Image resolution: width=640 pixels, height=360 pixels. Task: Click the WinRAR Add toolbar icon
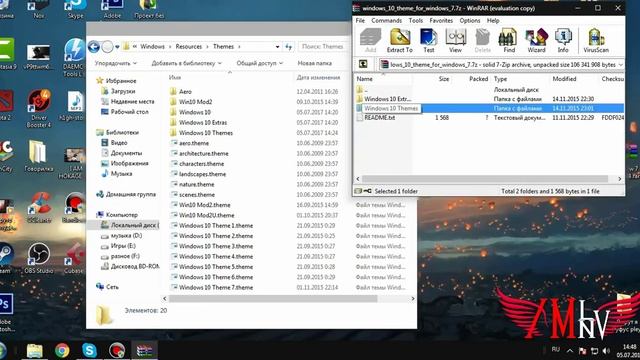[x=371, y=41]
